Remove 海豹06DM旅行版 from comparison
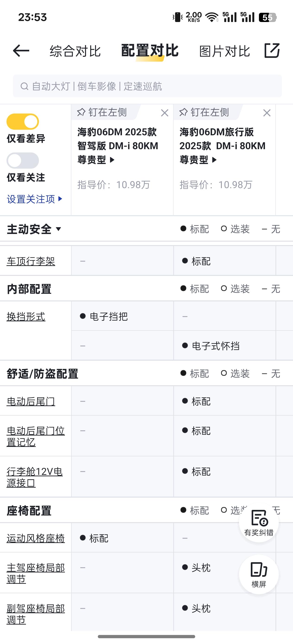293x644 pixels. pyautogui.click(x=267, y=113)
